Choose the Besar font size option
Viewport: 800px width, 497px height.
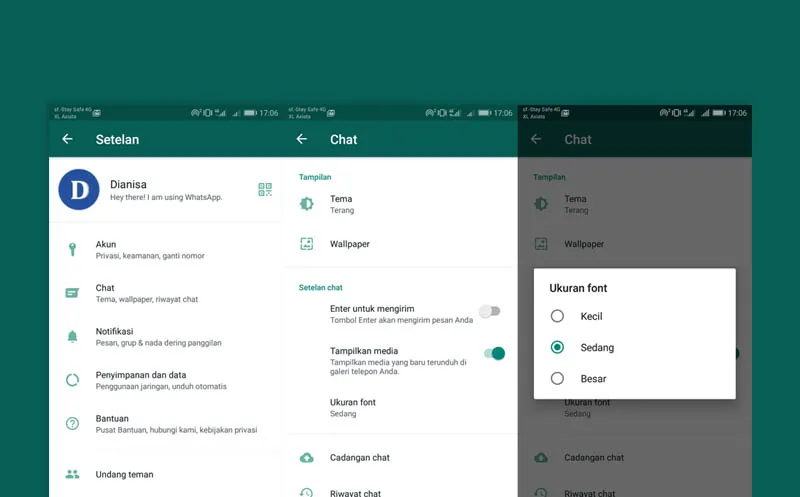557,378
